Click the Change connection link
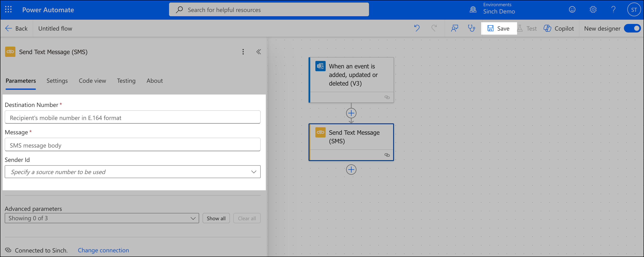 click(x=103, y=250)
